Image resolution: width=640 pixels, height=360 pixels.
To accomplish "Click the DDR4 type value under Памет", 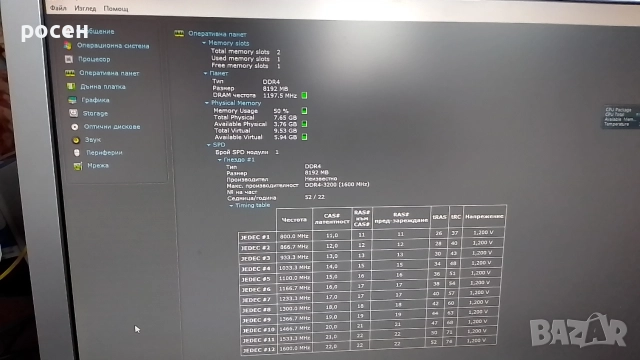I will (x=271, y=82).
